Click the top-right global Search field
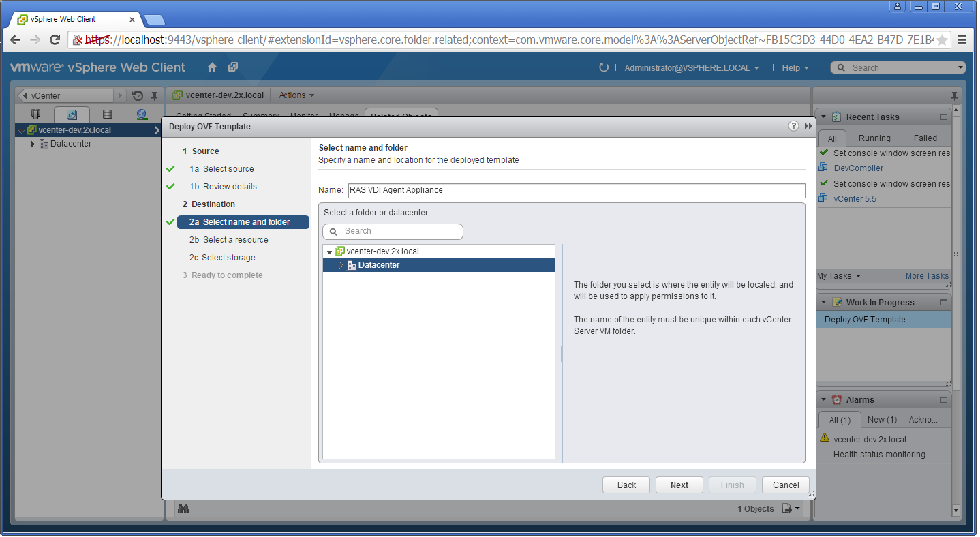The width and height of the screenshot is (980, 537). click(898, 67)
